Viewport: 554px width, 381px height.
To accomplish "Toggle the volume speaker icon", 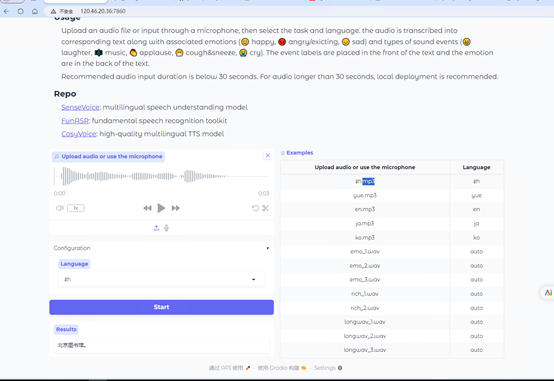I will (x=60, y=208).
